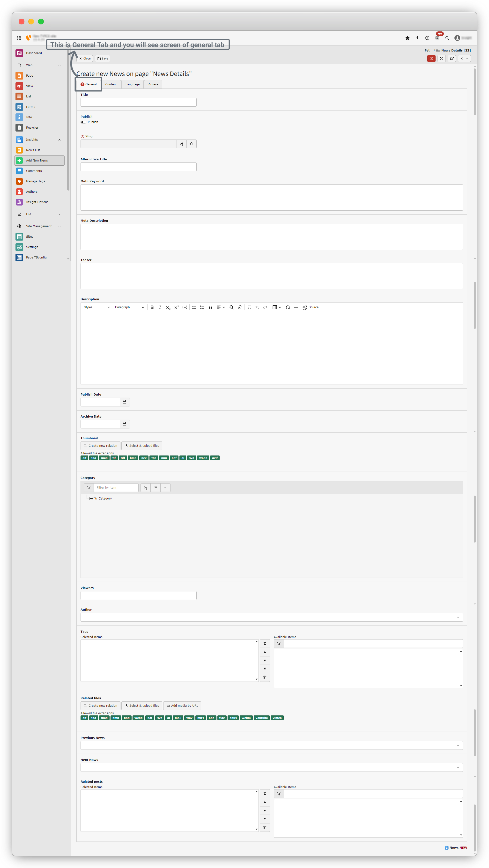Recalculate slug with the refresh icon
Screen dimensions: 489x868
click(192, 144)
